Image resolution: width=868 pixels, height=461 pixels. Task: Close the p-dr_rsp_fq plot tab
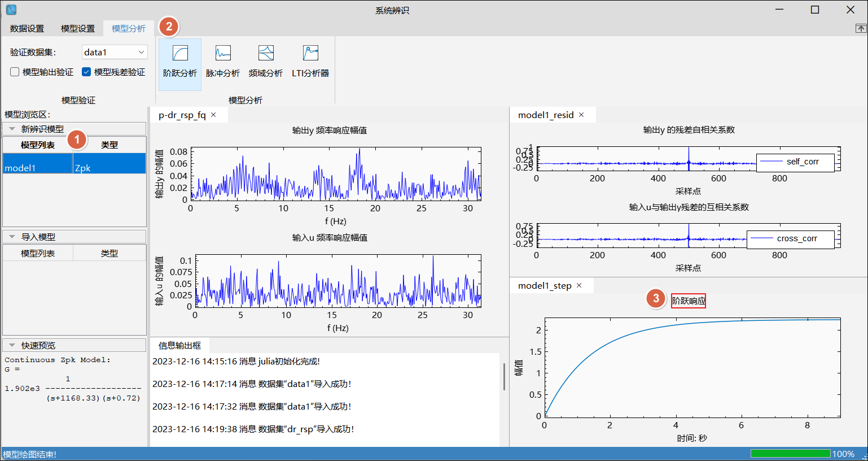[213, 115]
